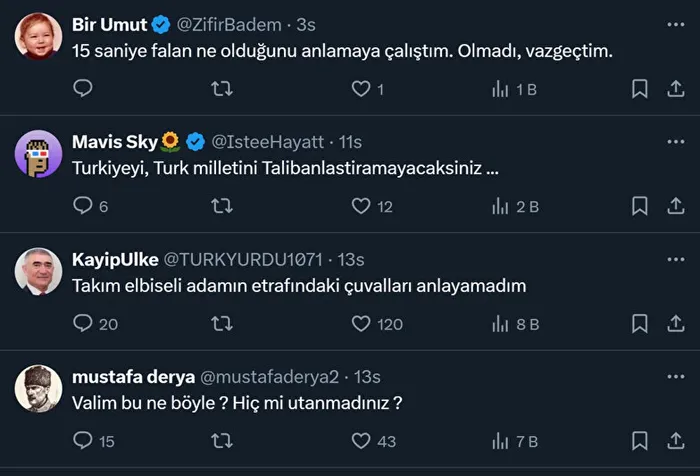Open KayipUlke's tweet text about çuvallar
Image resolution: width=700 pixels, height=476 pixels.
click(299, 286)
